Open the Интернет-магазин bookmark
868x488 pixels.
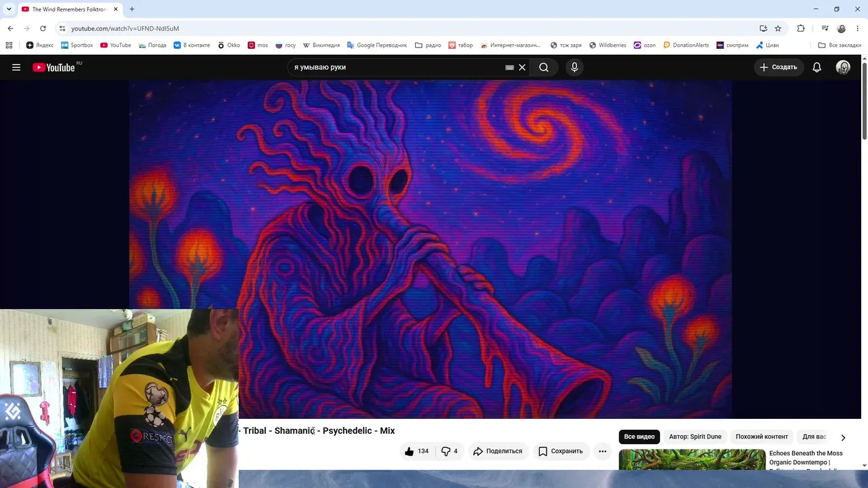pyautogui.click(x=511, y=45)
